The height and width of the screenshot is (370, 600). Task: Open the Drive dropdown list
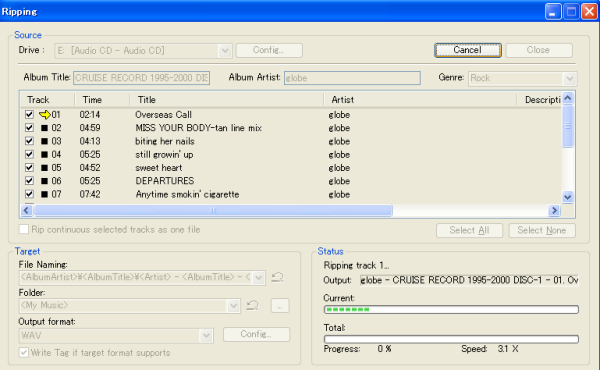225,51
